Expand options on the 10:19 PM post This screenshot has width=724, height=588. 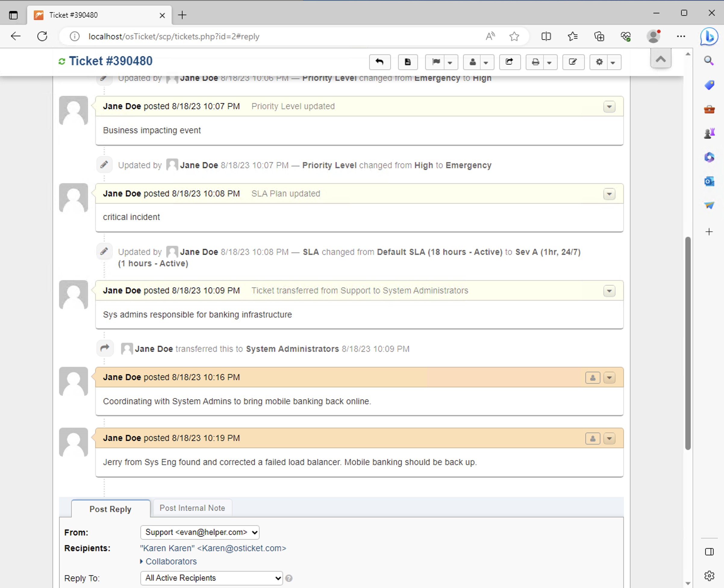point(610,438)
